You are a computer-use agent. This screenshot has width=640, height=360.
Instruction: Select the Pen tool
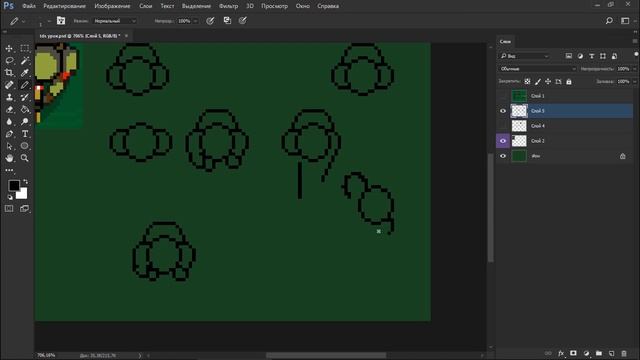(9, 134)
